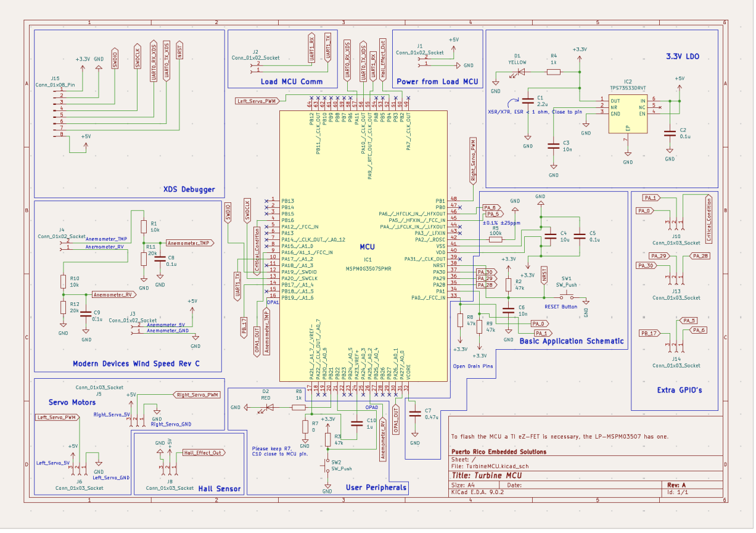756x533 pixels.
Task: Click the 'Please keep R7, C10 close' note
Action: pyautogui.click(x=279, y=451)
